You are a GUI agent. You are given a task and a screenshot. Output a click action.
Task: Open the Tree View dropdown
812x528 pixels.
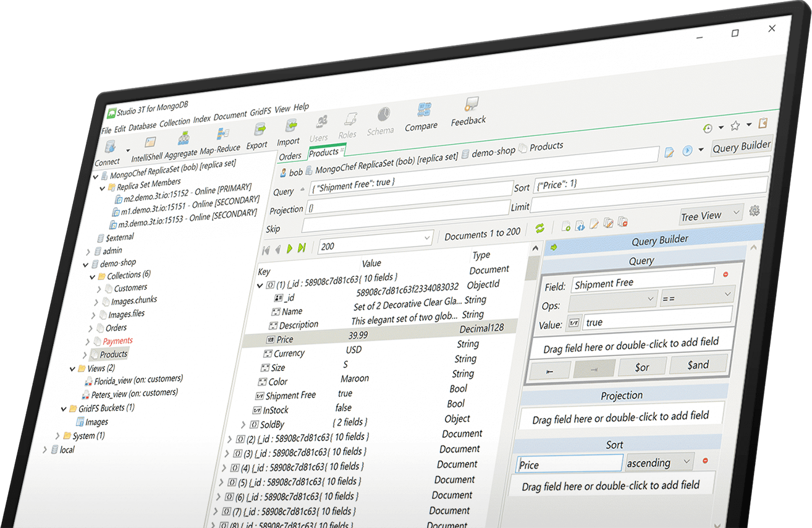(710, 216)
